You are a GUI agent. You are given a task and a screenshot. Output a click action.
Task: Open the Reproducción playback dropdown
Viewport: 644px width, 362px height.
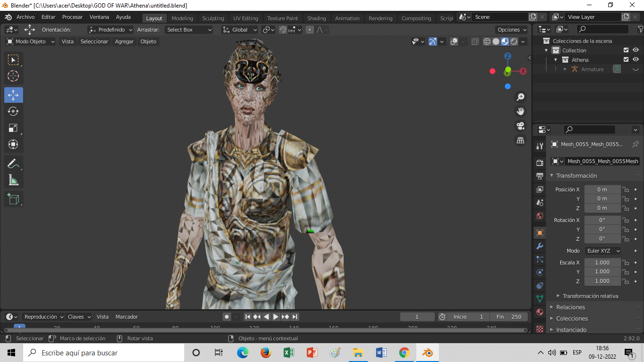click(43, 317)
